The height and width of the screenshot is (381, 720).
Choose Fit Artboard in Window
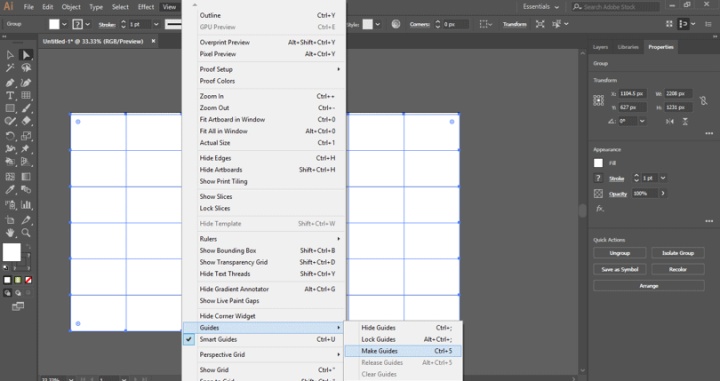coord(264,119)
